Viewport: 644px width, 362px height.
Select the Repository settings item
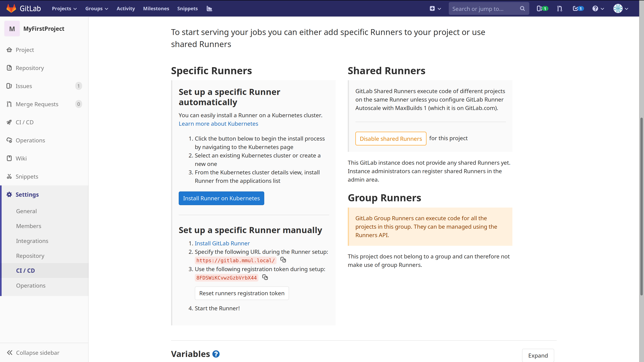point(30,255)
